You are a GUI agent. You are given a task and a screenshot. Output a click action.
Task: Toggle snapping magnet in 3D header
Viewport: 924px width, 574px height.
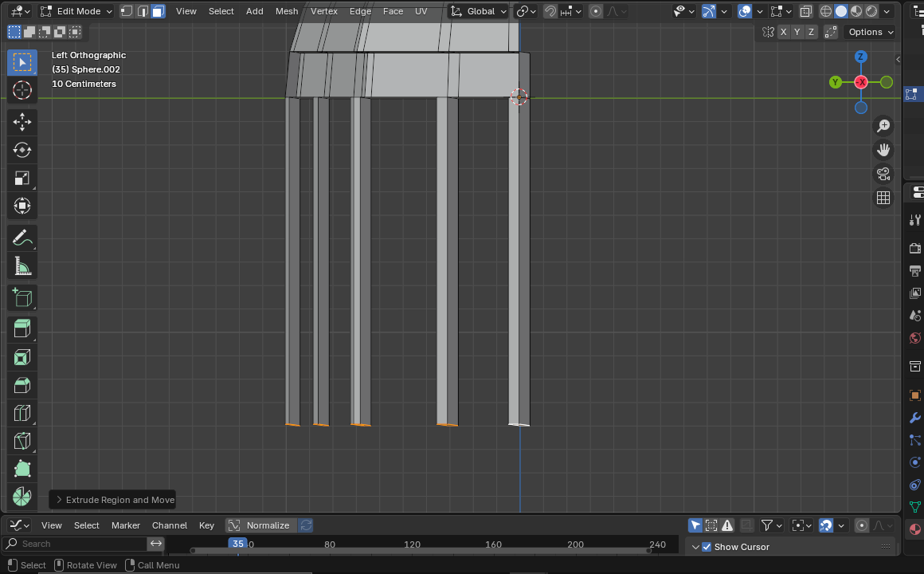pyautogui.click(x=550, y=11)
